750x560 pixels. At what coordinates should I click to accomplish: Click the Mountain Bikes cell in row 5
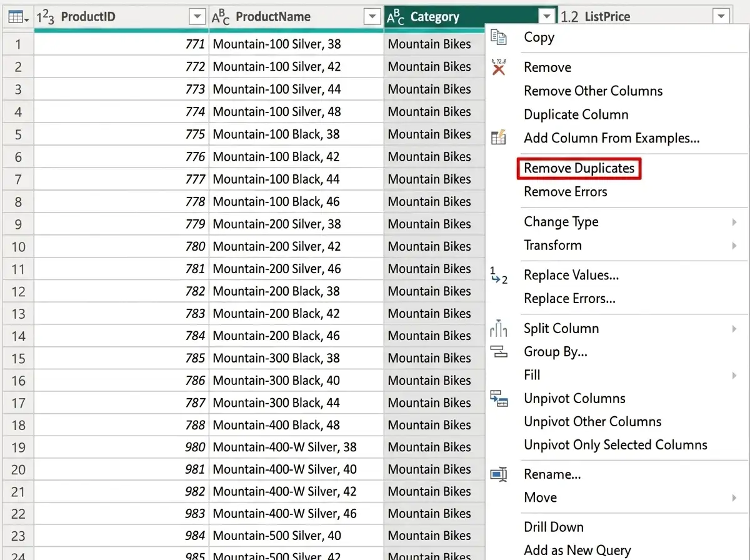click(435, 134)
